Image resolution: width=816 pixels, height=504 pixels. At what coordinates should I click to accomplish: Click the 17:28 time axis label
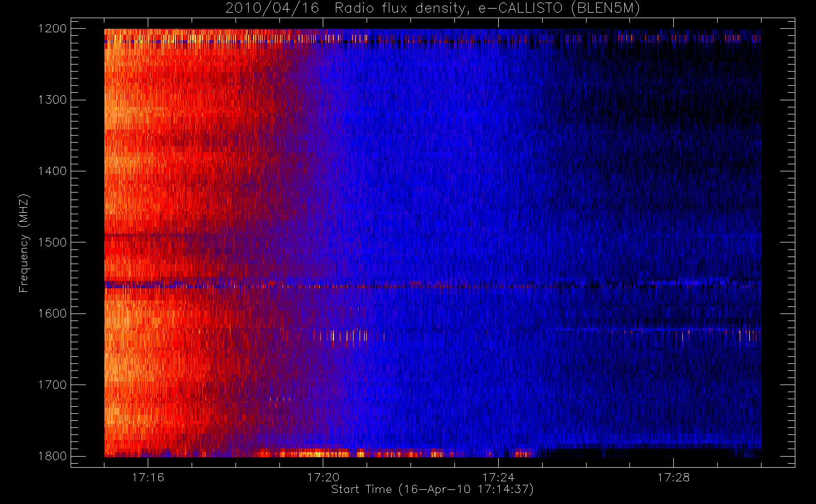click(673, 477)
